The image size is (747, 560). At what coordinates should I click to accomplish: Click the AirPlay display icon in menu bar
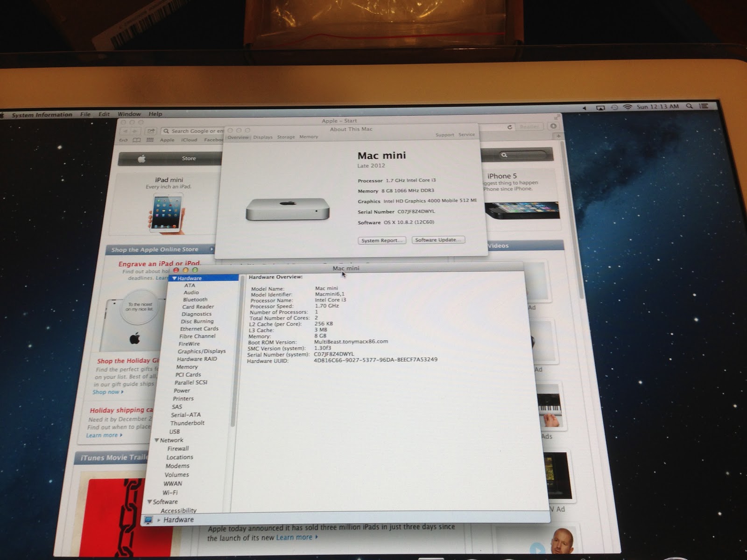(600, 107)
